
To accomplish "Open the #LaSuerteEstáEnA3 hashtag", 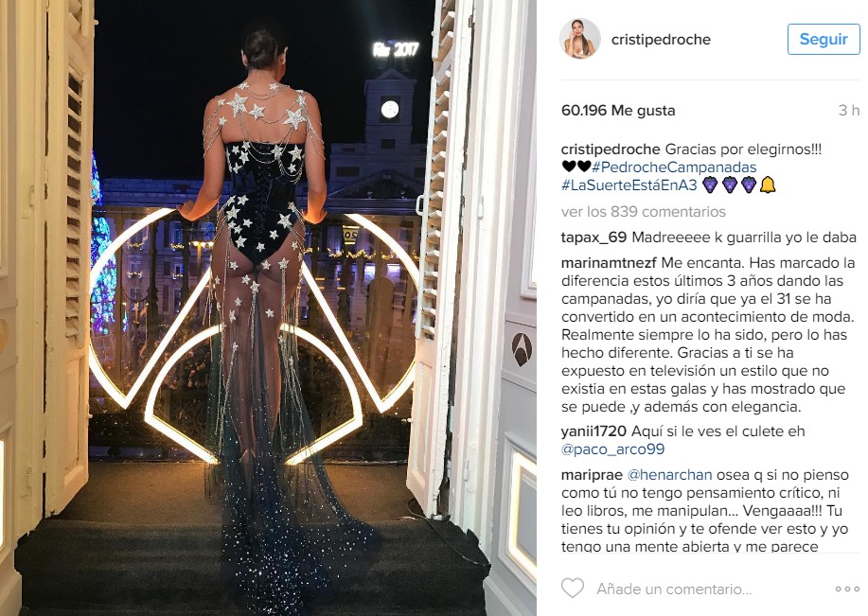I will (629, 185).
